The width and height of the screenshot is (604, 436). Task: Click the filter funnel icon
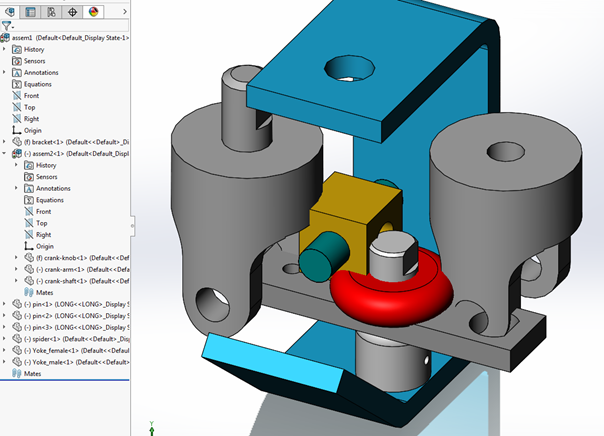pyautogui.click(x=7, y=26)
